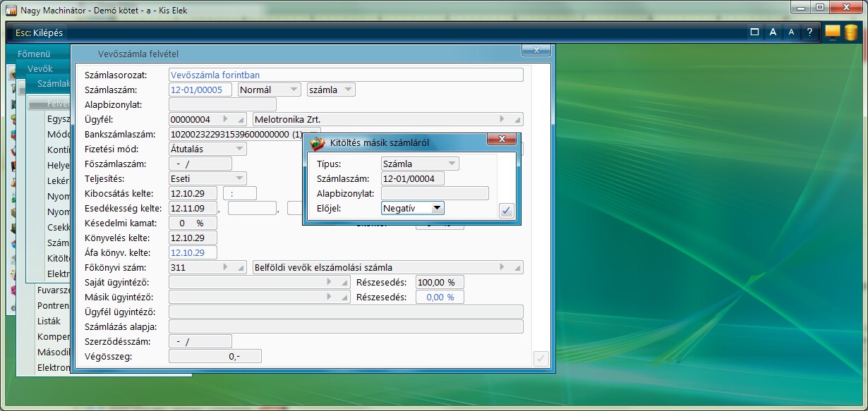Image resolution: width=868 pixels, height=411 pixels.
Task: Open the Fizetési mód dropdown Átutalás
Action: pyautogui.click(x=207, y=149)
